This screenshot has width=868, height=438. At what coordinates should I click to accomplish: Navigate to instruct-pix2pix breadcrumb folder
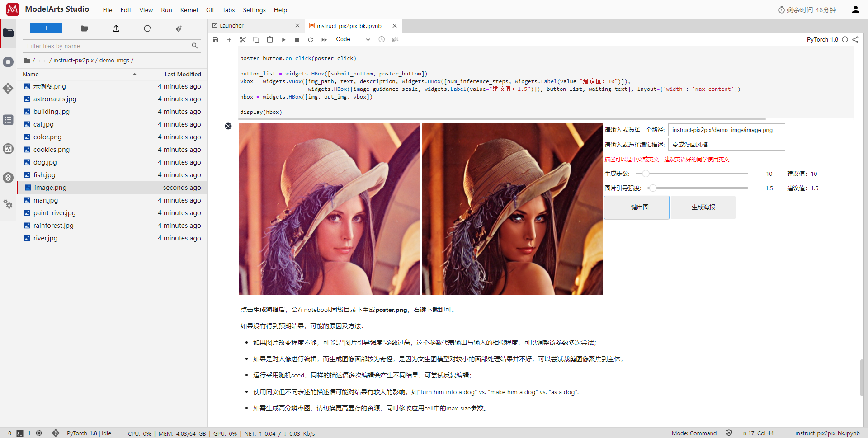pos(74,61)
